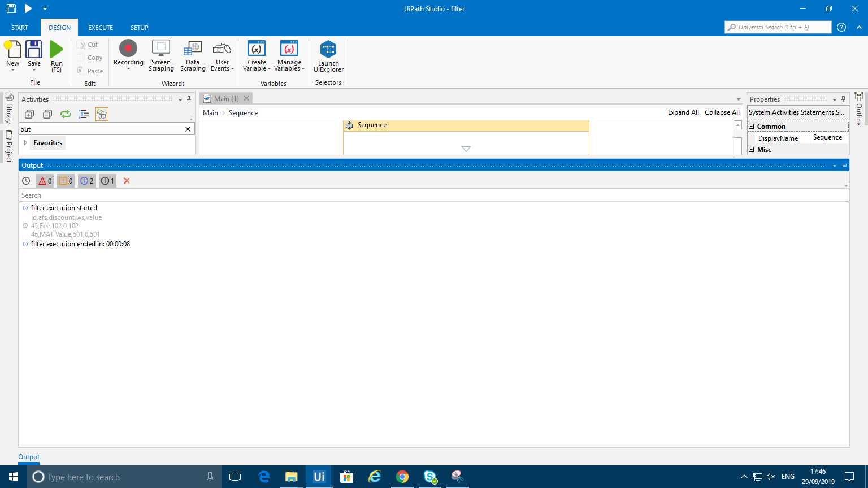Select the DESIGN ribbon tab
868x488 pixels.
(60, 28)
